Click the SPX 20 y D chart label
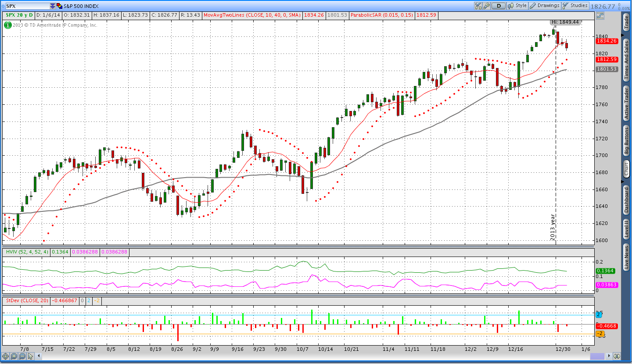This screenshot has height=364, width=632. [19, 15]
